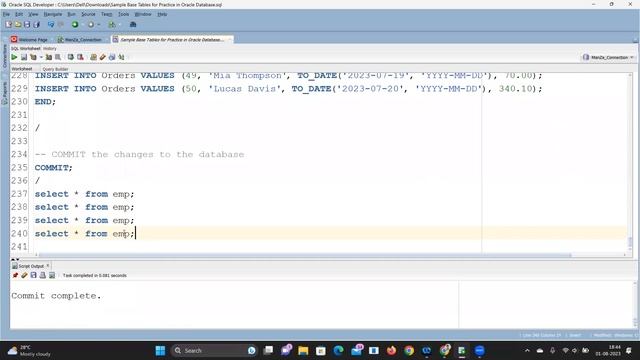Click the Forward navigation icon
Viewport: 640px width, 360px height.
91,24
